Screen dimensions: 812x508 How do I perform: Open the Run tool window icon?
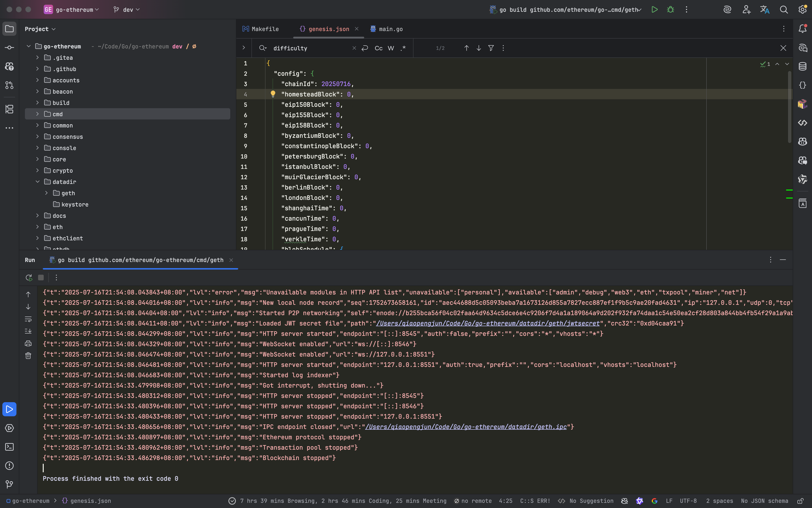tap(9, 409)
